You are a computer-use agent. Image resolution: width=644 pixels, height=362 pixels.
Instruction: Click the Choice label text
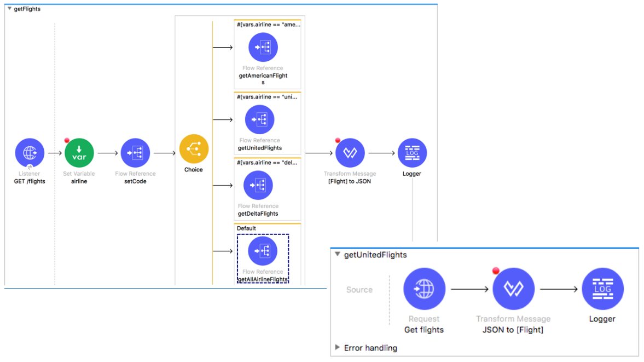(x=194, y=170)
